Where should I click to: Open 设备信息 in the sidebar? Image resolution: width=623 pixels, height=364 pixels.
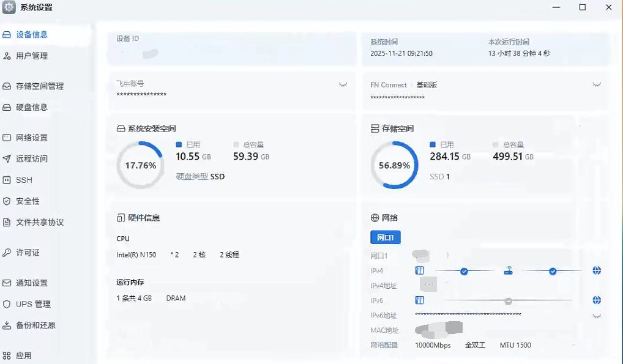[45, 35]
